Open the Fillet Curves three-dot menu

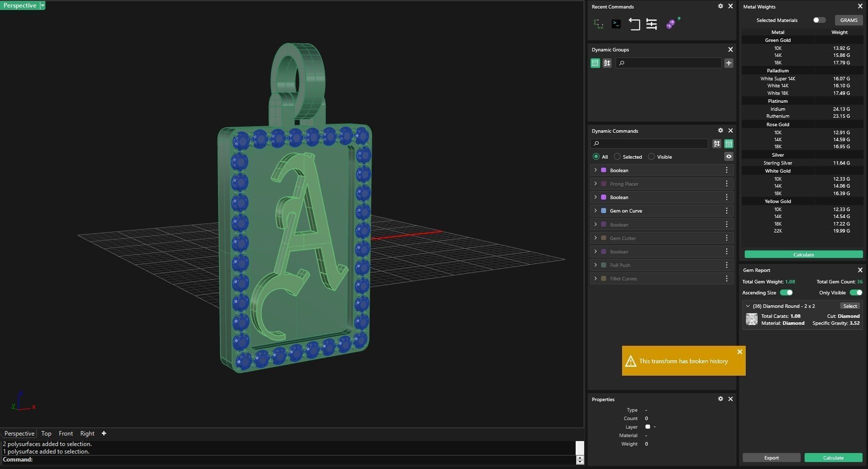727,278
